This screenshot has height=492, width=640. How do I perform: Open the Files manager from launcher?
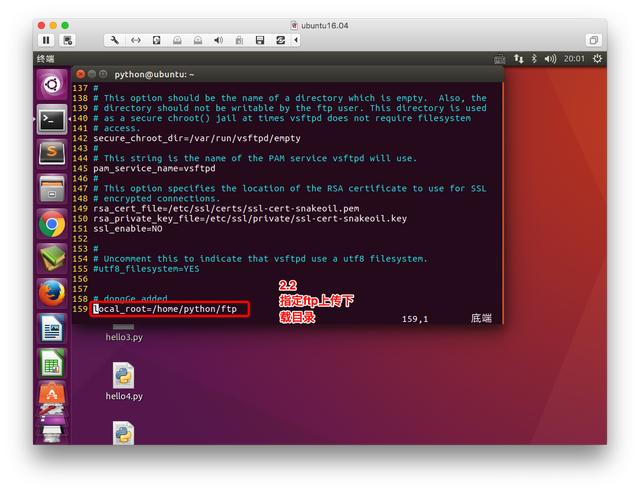click(52, 189)
